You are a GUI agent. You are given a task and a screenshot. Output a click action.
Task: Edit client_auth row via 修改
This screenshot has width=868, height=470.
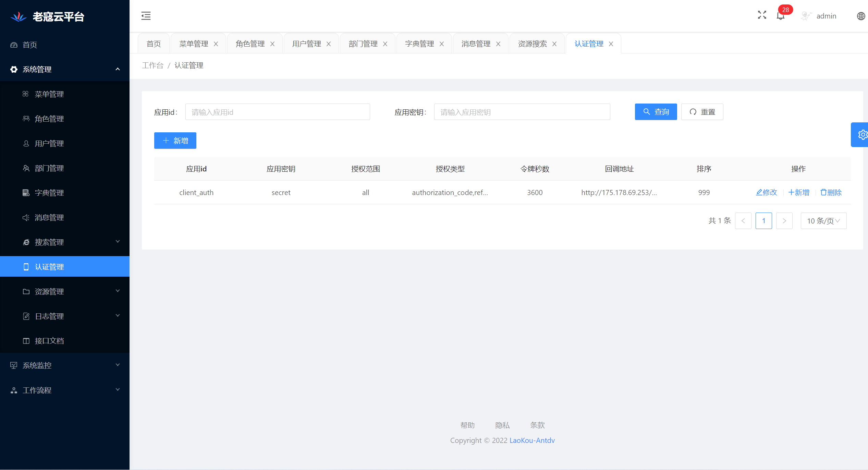[767, 192]
